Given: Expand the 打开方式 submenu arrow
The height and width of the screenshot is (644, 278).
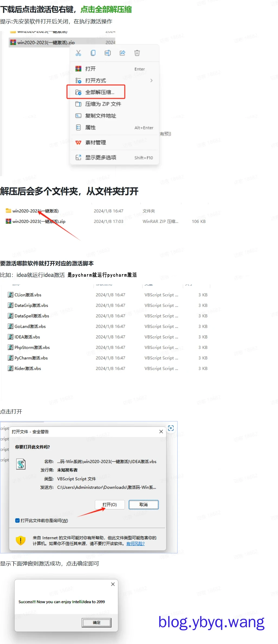Looking at the screenshot, I should (151, 80).
